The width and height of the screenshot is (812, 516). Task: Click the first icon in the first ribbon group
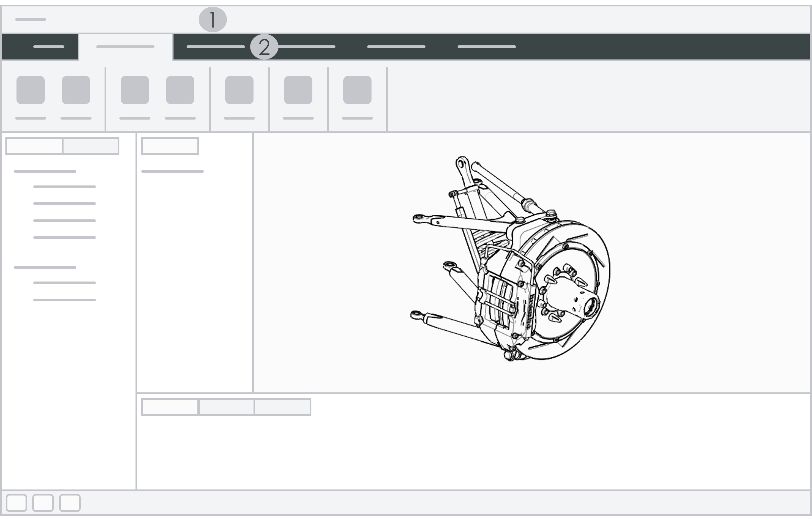tap(31, 90)
